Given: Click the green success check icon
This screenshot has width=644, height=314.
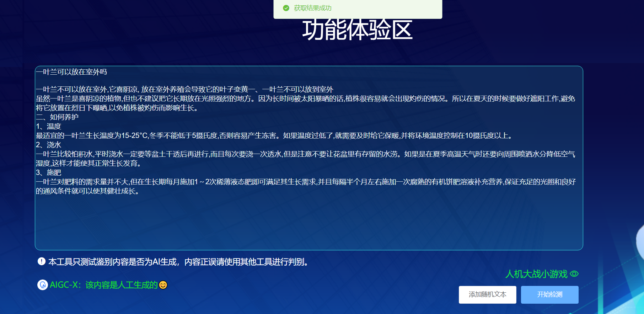Looking at the screenshot, I should [286, 8].
